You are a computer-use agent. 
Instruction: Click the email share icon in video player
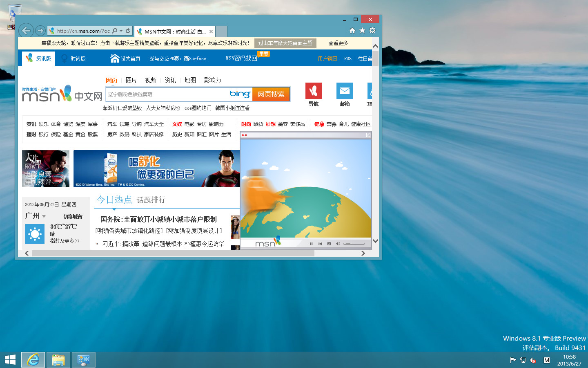coord(329,244)
